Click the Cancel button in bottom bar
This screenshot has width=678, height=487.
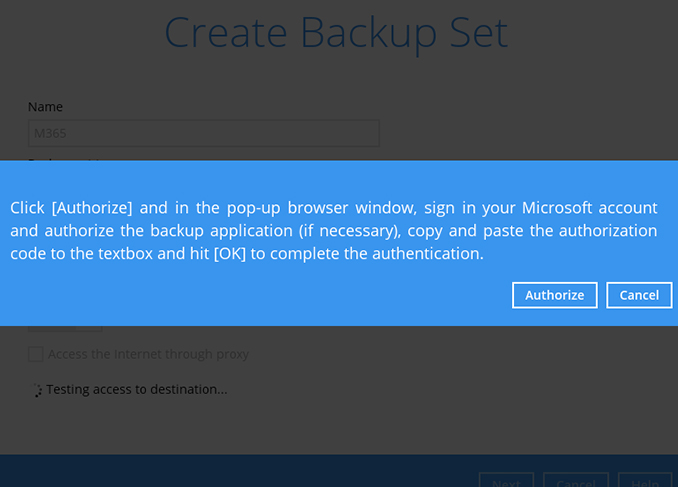[575, 481]
